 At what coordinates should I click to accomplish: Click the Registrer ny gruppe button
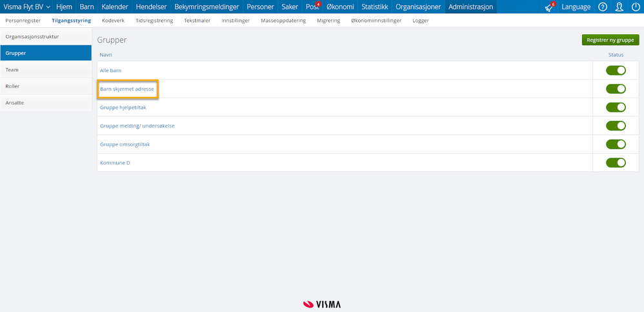(610, 40)
